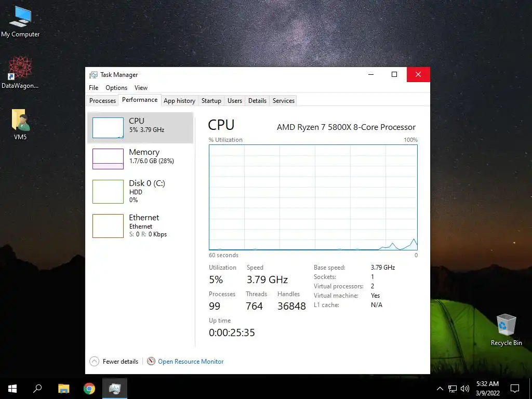Screen dimensions: 532x399
Task: Click the Virtual machine: Yes value
Action: [375, 296]
